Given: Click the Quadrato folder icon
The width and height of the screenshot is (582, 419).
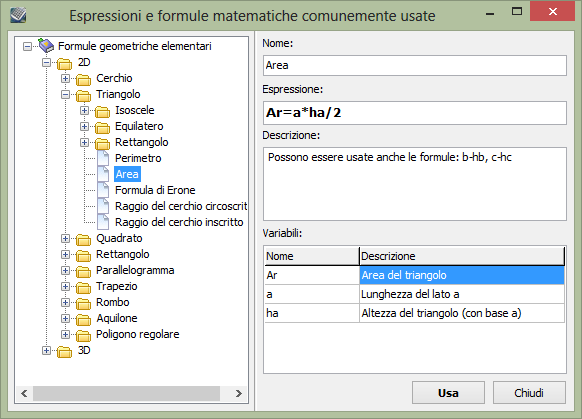Looking at the screenshot, I should [83, 239].
